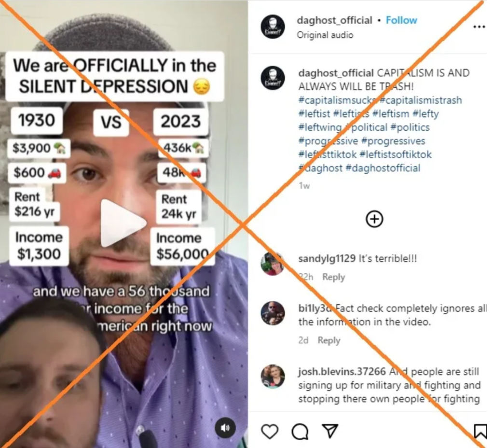Open the three-dot more options menu

(479, 27)
